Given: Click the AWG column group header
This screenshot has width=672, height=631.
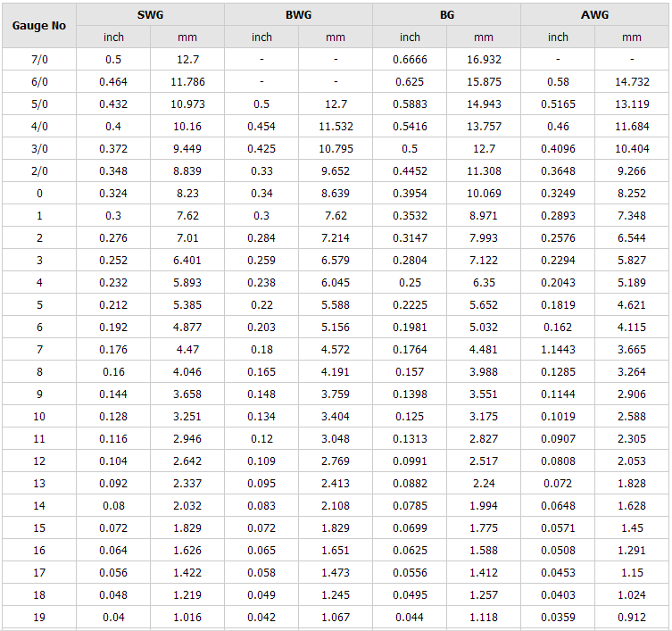Looking at the screenshot, I should pos(594,15).
